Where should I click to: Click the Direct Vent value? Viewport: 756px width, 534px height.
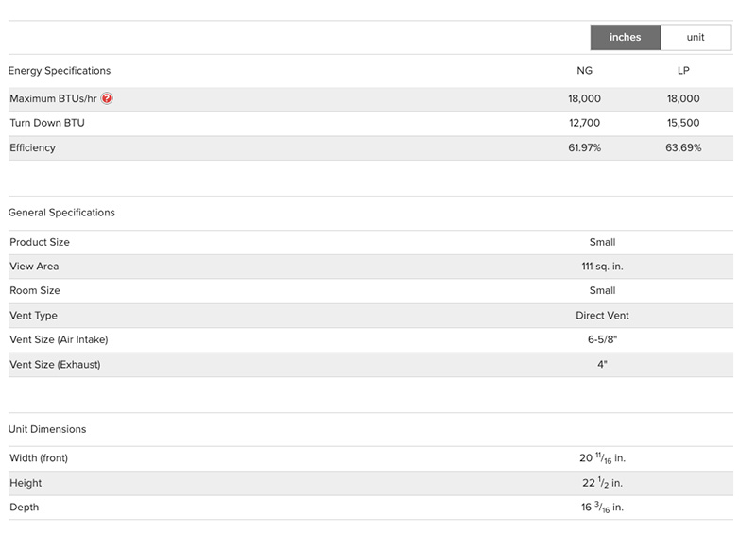click(x=602, y=316)
